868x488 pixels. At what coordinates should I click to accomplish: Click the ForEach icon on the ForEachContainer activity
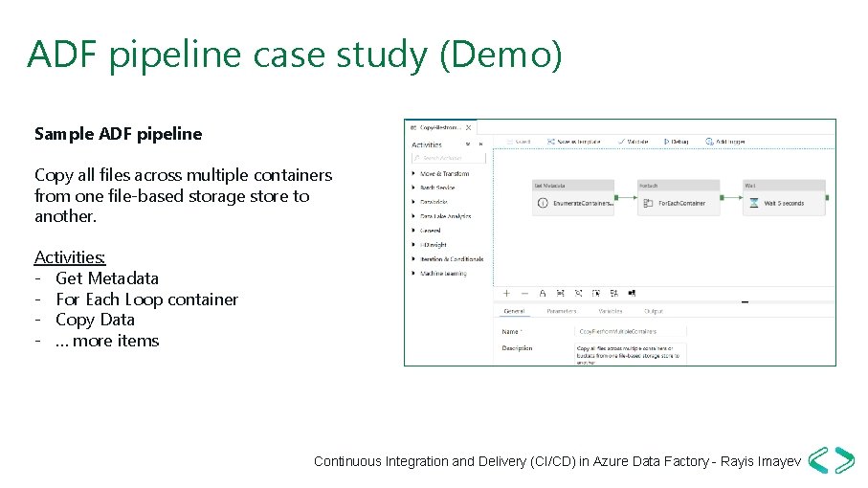tap(648, 203)
